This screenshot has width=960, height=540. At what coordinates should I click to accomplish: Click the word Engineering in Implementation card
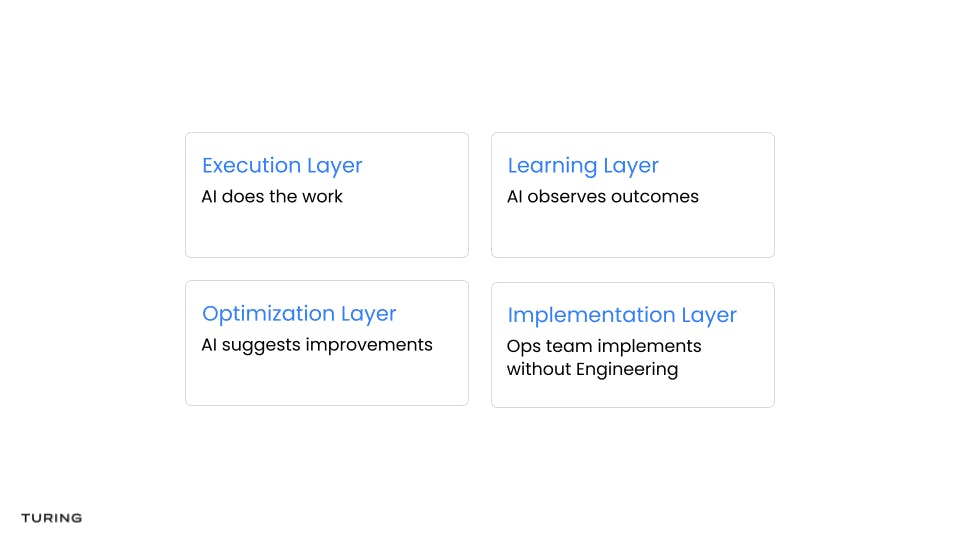pos(627,370)
